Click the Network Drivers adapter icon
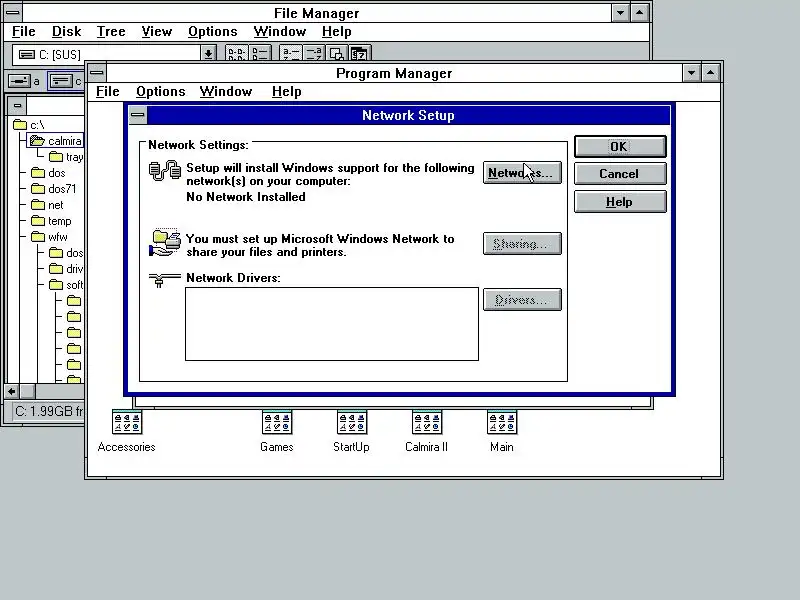Image resolution: width=800 pixels, height=600 pixels. point(164,280)
